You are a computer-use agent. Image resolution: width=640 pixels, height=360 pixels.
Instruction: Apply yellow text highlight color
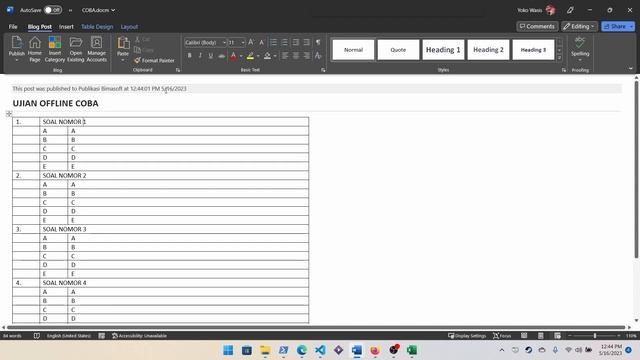[251, 56]
